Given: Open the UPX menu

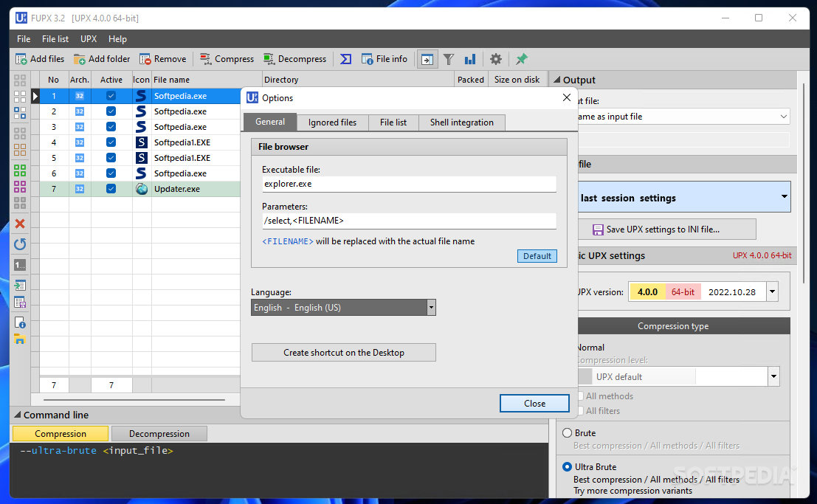Looking at the screenshot, I should tap(89, 39).
